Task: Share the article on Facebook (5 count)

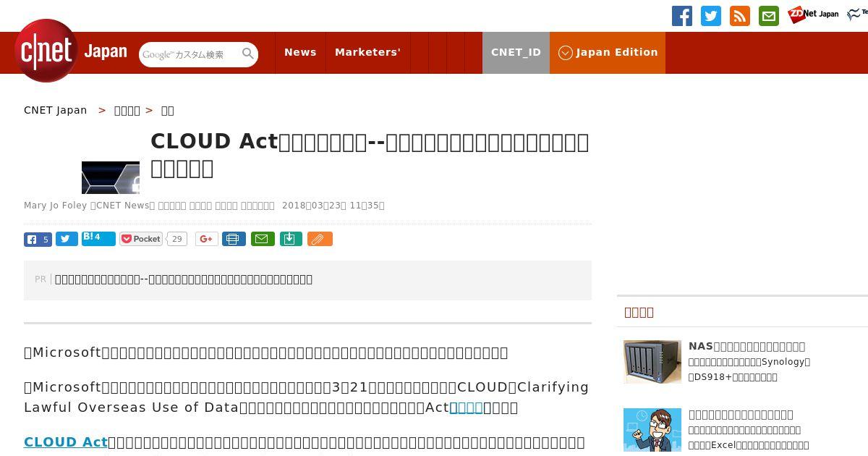Action: tap(38, 240)
